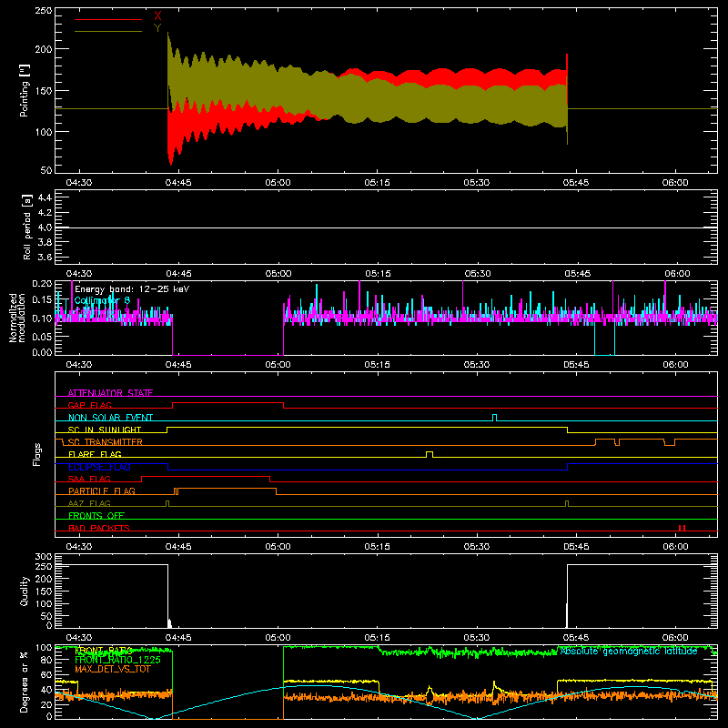The width and height of the screenshot is (728, 728).
Task: Click 05:30 time label under Flags plot
Action: 476,547
